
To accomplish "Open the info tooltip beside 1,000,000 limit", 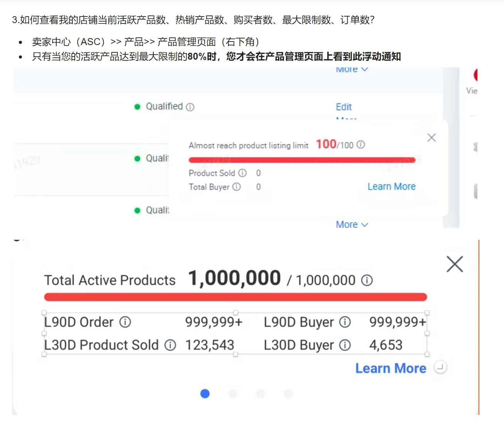I will click(x=367, y=280).
